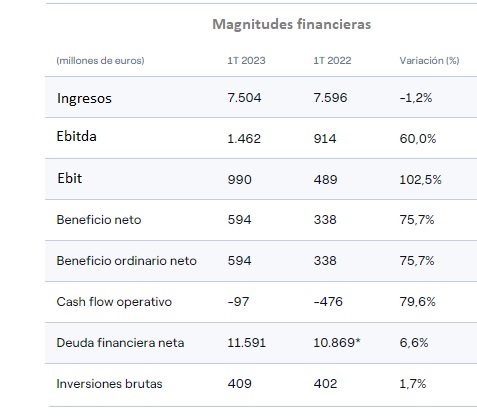The width and height of the screenshot is (477, 419).
Task: Select the Ingresos row label
Action: tap(84, 99)
